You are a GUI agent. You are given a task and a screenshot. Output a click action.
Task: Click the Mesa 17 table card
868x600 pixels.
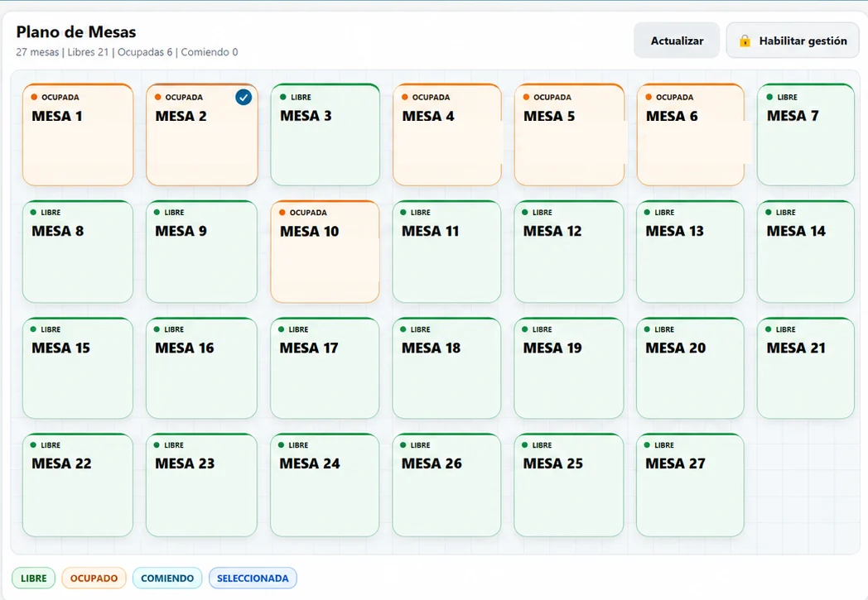pyautogui.click(x=325, y=368)
